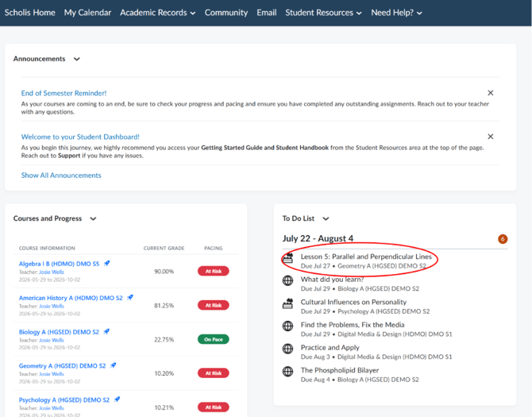This screenshot has height=417, width=532.
Task: Click the At Risk badge for American History A
Action: pos(214,305)
